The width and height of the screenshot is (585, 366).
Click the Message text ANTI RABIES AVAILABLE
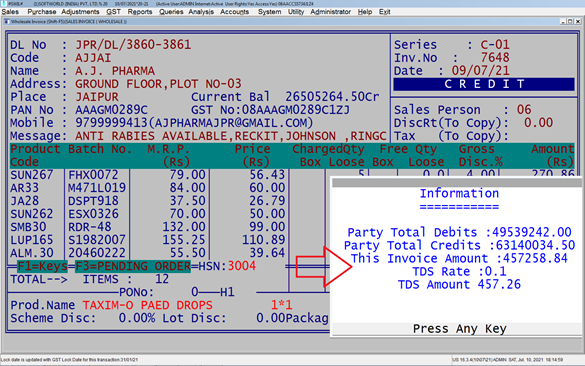(152, 136)
